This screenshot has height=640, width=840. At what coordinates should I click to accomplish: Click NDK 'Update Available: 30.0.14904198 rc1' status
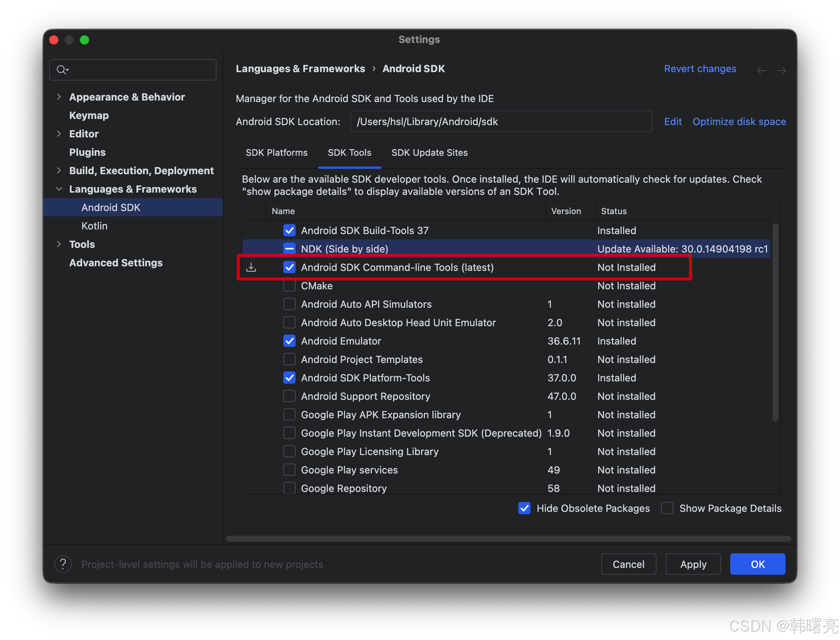pyautogui.click(x=683, y=249)
